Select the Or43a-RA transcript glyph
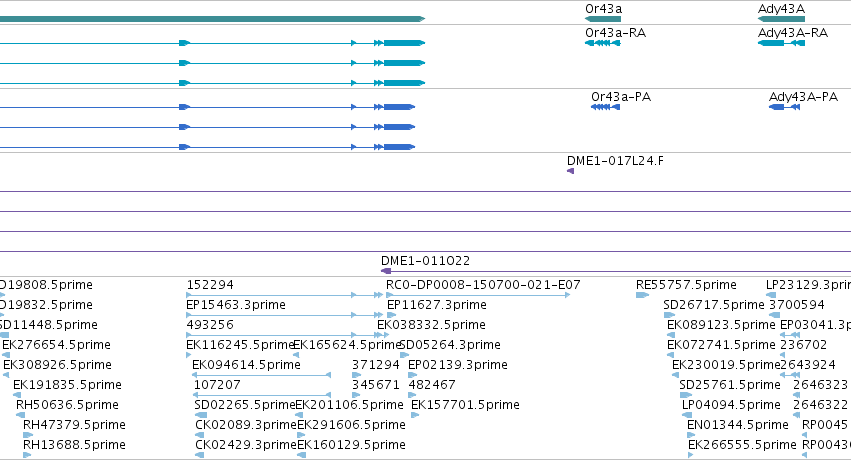851x460 pixels. click(603, 43)
